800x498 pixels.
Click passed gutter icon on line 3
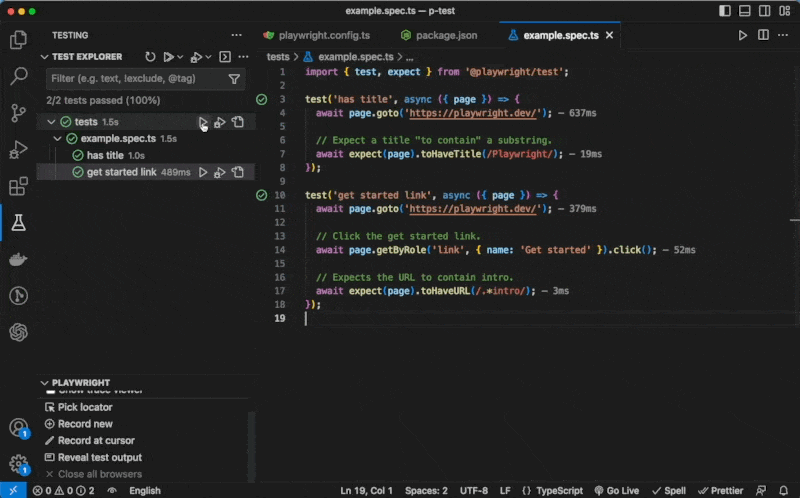(261, 99)
